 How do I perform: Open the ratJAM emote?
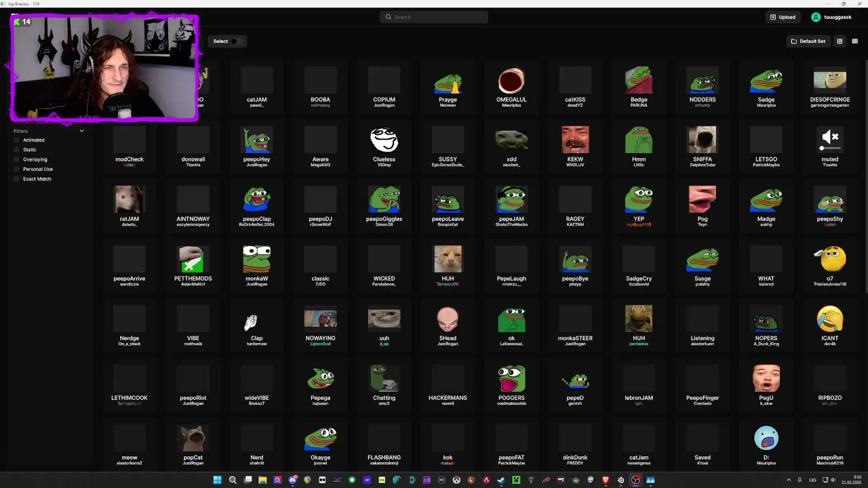(129, 205)
